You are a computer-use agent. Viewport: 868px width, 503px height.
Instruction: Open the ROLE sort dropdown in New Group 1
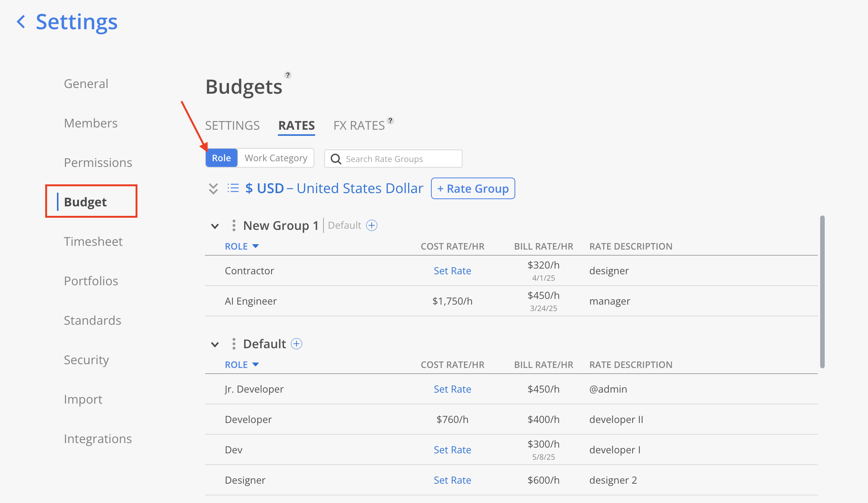coord(242,246)
